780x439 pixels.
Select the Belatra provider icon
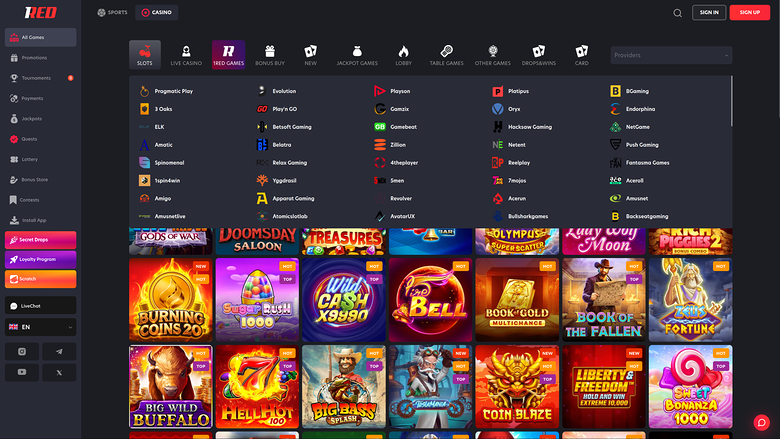[x=262, y=145]
